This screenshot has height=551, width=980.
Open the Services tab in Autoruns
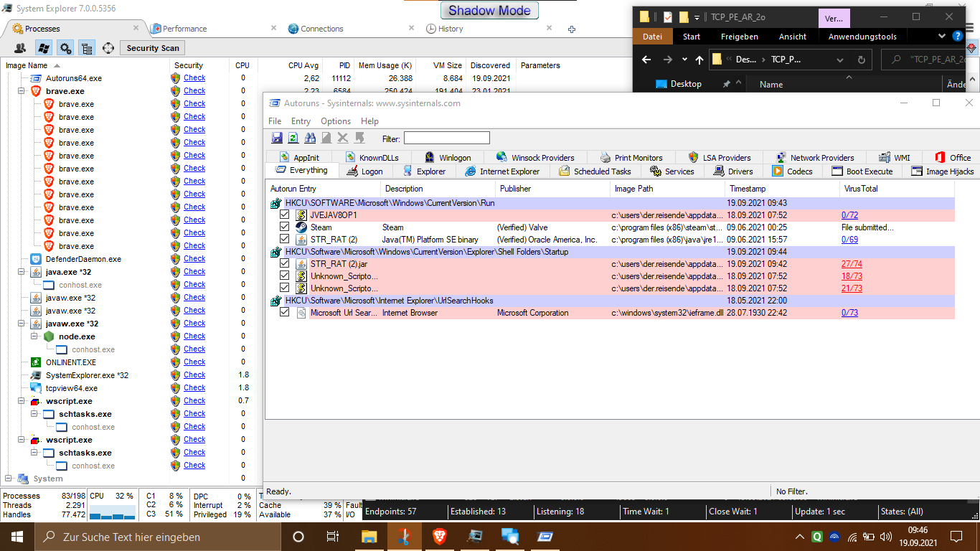click(672, 171)
